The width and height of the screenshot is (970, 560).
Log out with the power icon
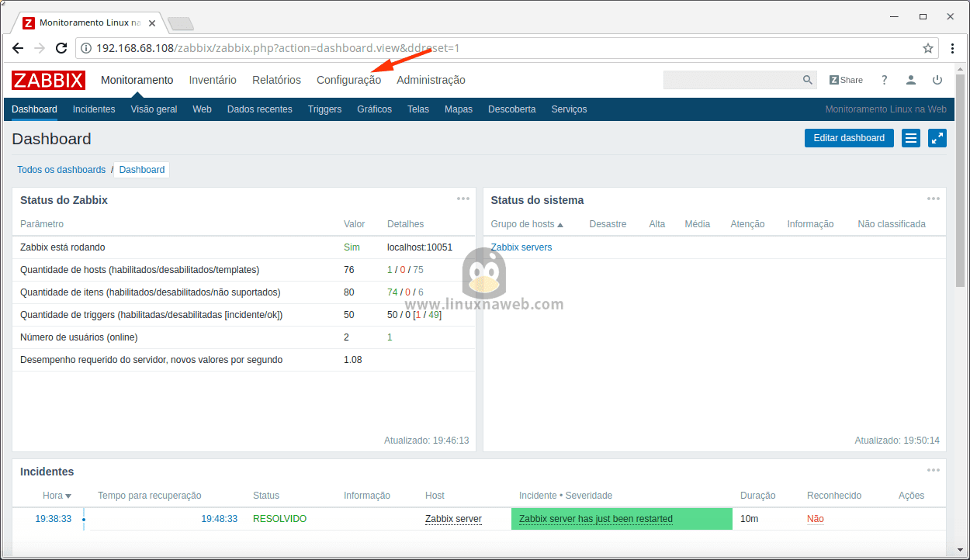[x=937, y=80]
